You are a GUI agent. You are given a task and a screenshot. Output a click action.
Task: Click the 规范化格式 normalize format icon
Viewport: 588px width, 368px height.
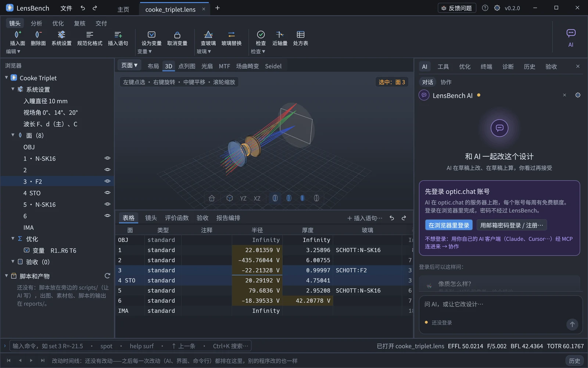click(x=90, y=35)
